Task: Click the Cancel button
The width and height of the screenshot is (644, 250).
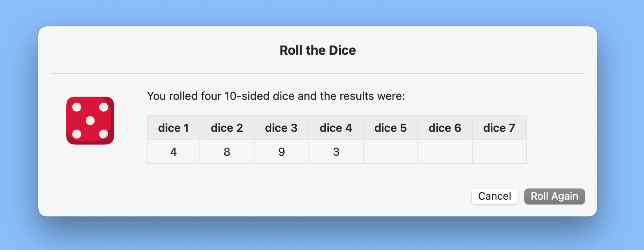Action: pyautogui.click(x=494, y=196)
